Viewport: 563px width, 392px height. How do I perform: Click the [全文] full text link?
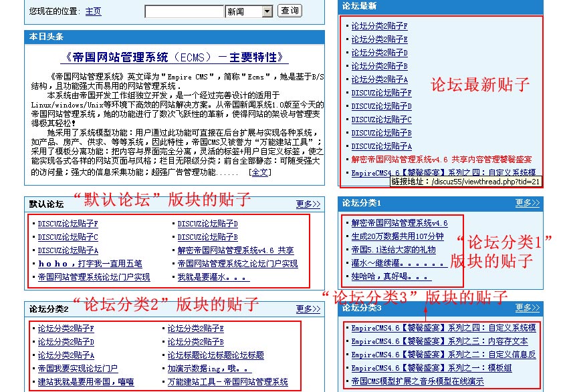[259, 172]
